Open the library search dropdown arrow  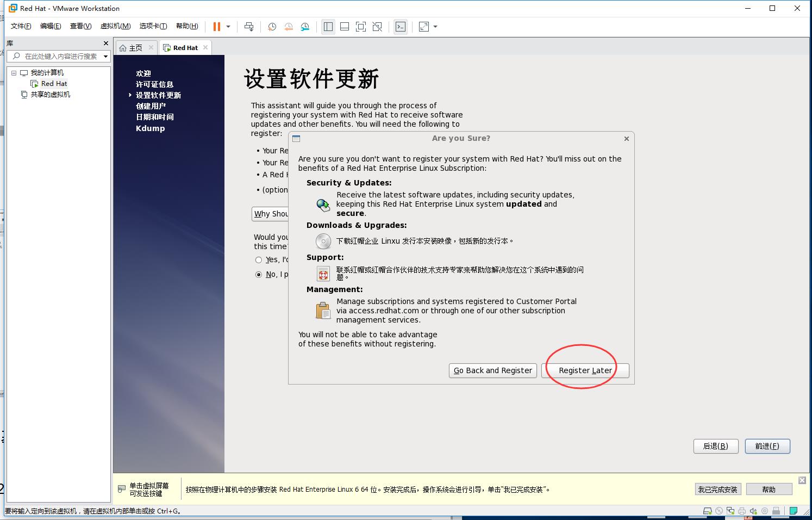pyautogui.click(x=105, y=56)
